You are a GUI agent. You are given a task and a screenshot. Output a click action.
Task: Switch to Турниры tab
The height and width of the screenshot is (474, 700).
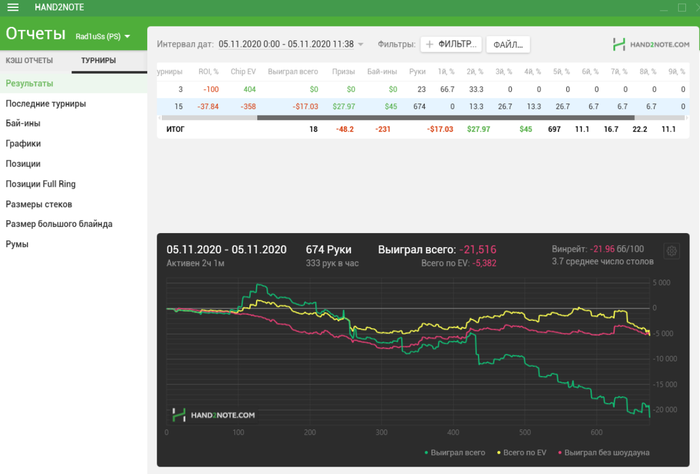(99, 60)
